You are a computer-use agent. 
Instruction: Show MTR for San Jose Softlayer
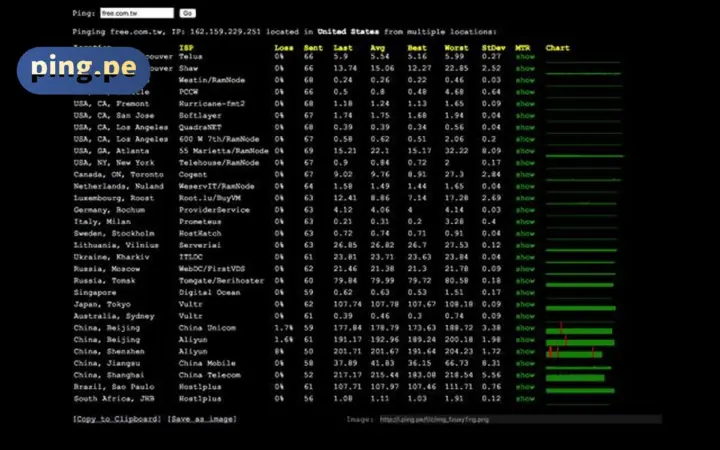pyautogui.click(x=525, y=116)
